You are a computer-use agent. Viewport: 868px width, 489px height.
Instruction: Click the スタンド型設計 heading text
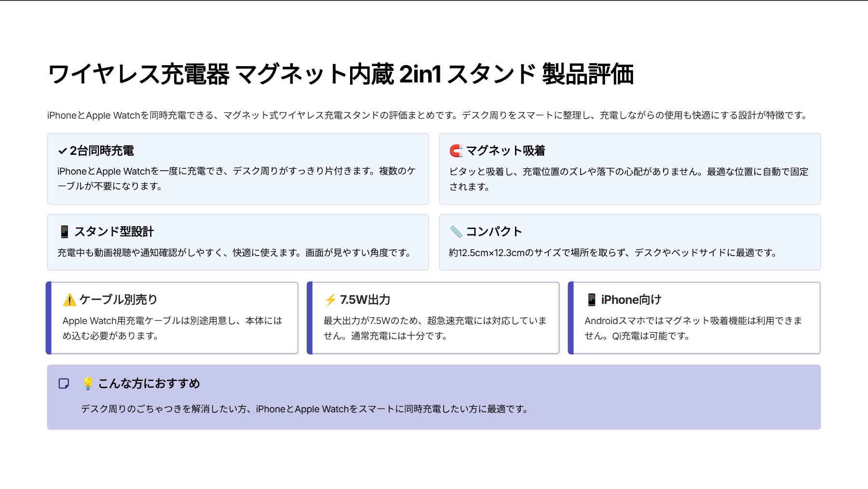point(114,231)
